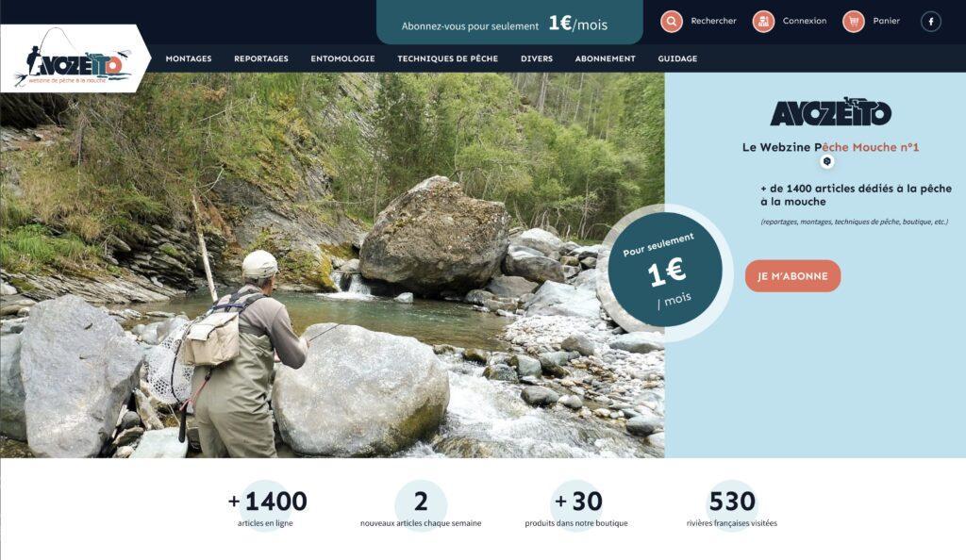The image size is (966, 560).
Task: Open the Facebook page icon
Action: click(931, 22)
